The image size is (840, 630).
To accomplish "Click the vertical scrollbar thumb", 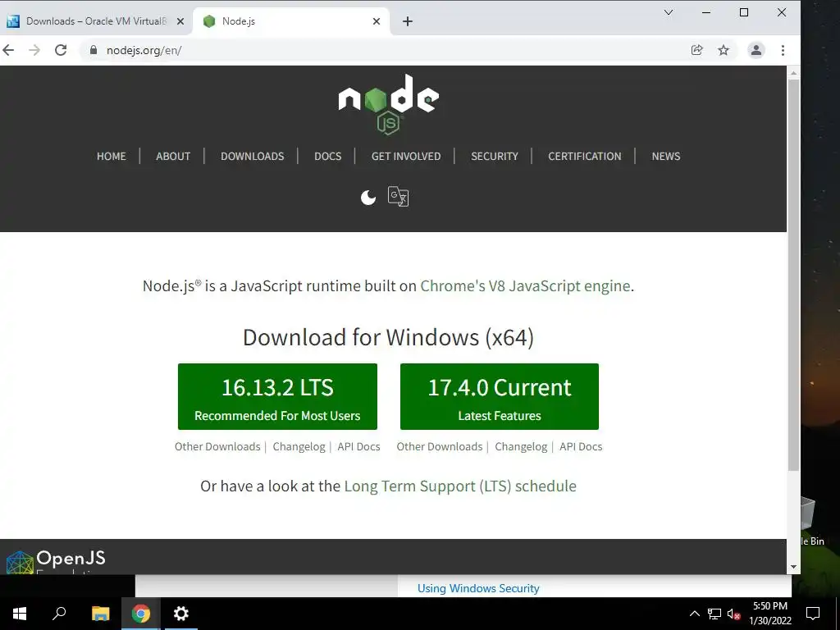I will coord(793,276).
